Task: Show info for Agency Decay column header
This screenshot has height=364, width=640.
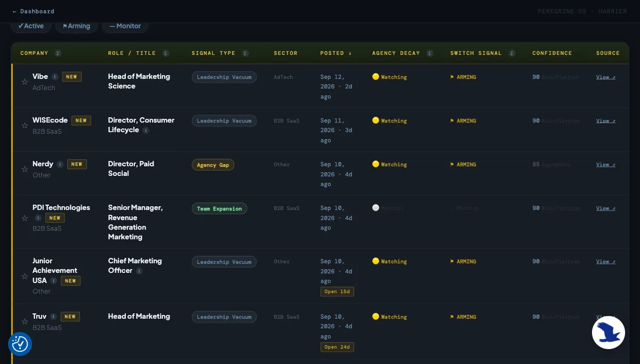Action: 429,53
